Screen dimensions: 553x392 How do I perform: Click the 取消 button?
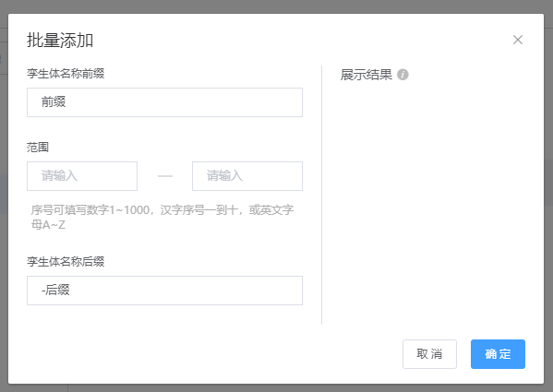click(429, 354)
